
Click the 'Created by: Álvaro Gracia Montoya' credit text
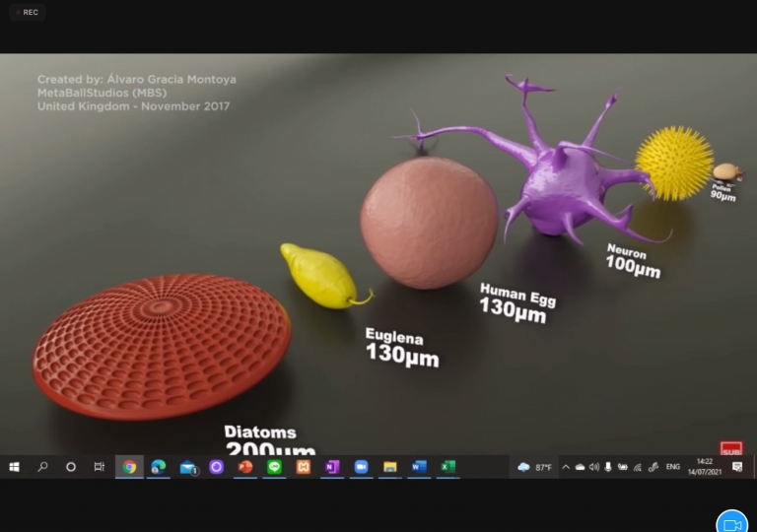(137, 79)
